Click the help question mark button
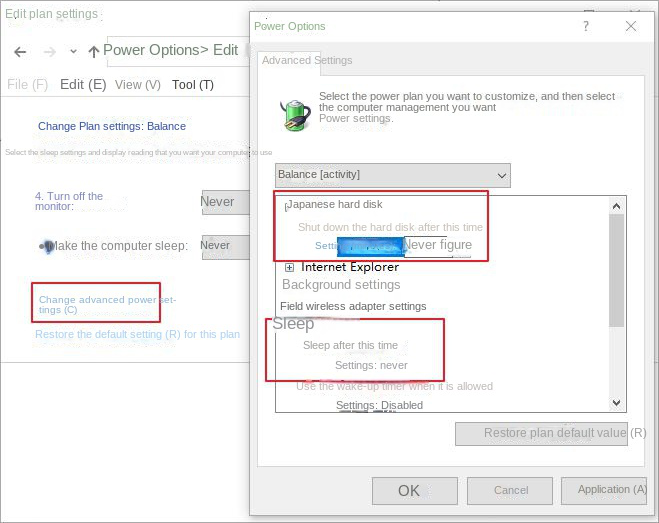This screenshot has height=523, width=659. click(x=586, y=26)
